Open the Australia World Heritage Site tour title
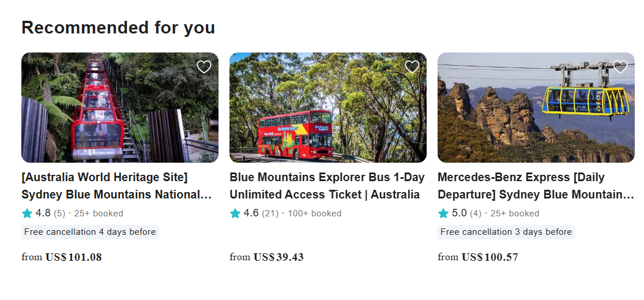Viewport: 644px width, 300px height. pos(116,186)
